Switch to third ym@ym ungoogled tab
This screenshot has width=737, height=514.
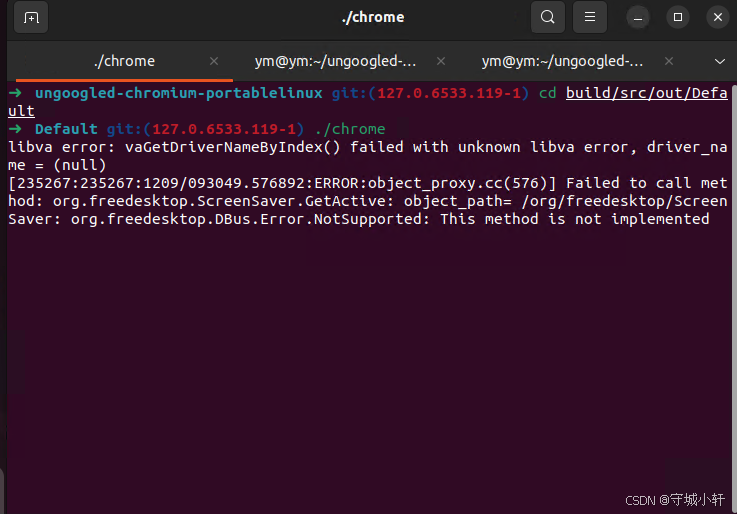[x=562, y=61]
